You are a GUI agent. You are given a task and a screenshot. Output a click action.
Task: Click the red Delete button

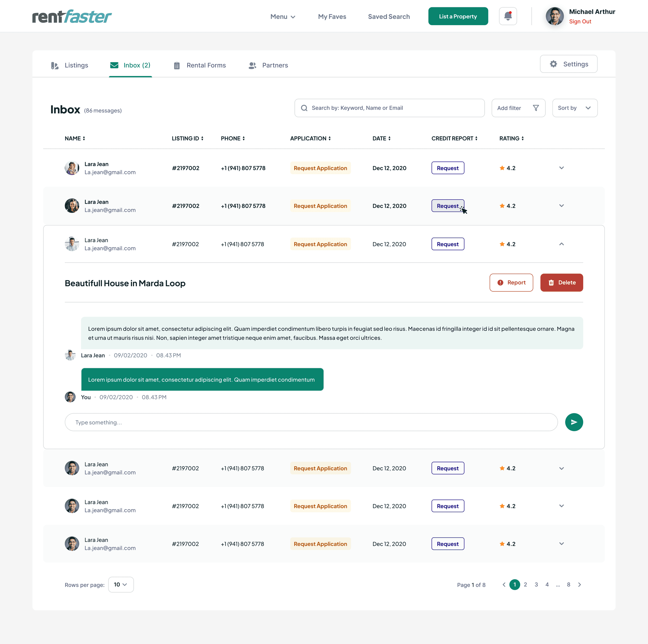(561, 283)
